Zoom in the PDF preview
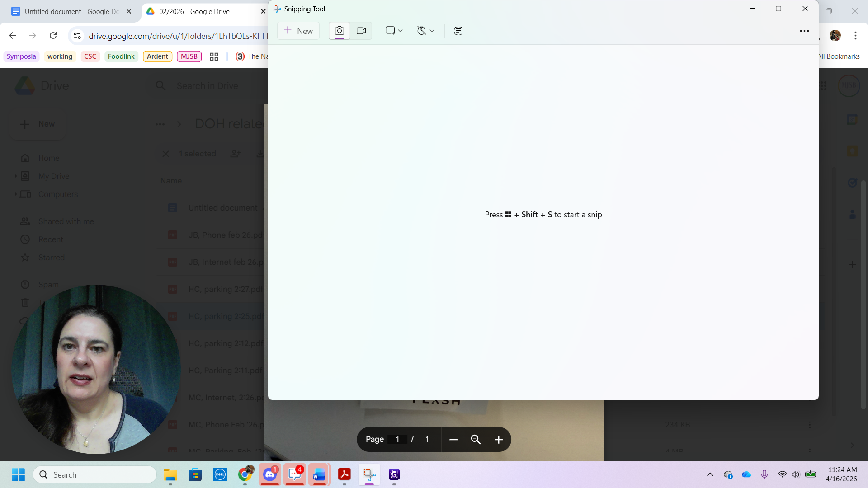The height and width of the screenshot is (488, 868). (x=498, y=440)
